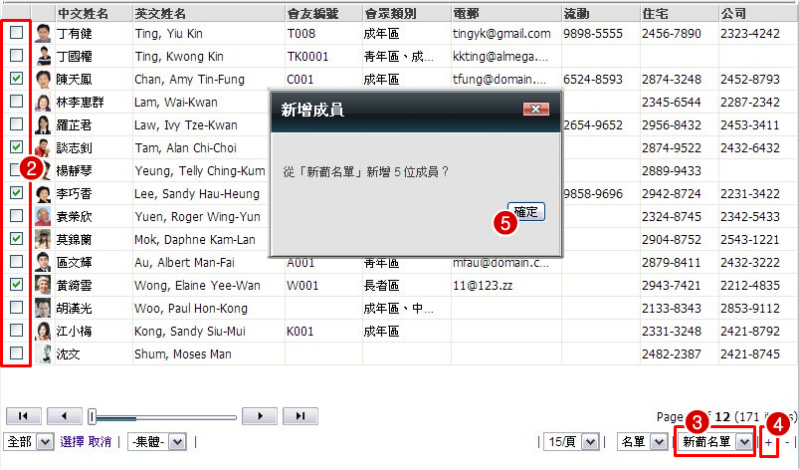Select the name Woo, Paul Hon-Kong
The image size is (800, 470).
click(x=191, y=309)
